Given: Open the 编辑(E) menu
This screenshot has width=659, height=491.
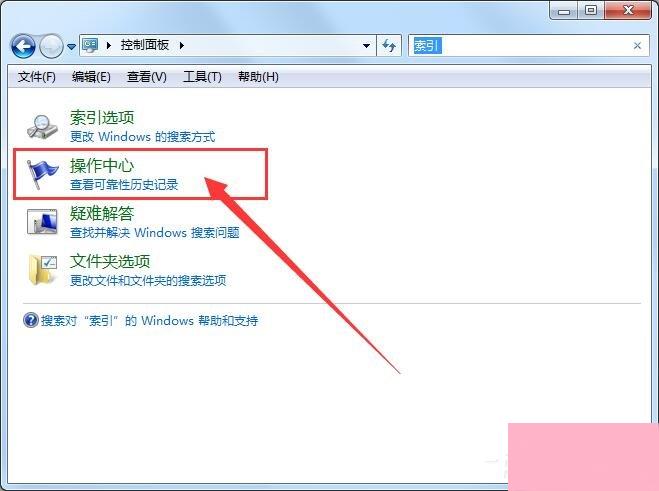Looking at the screenshot, I should 91,77.
